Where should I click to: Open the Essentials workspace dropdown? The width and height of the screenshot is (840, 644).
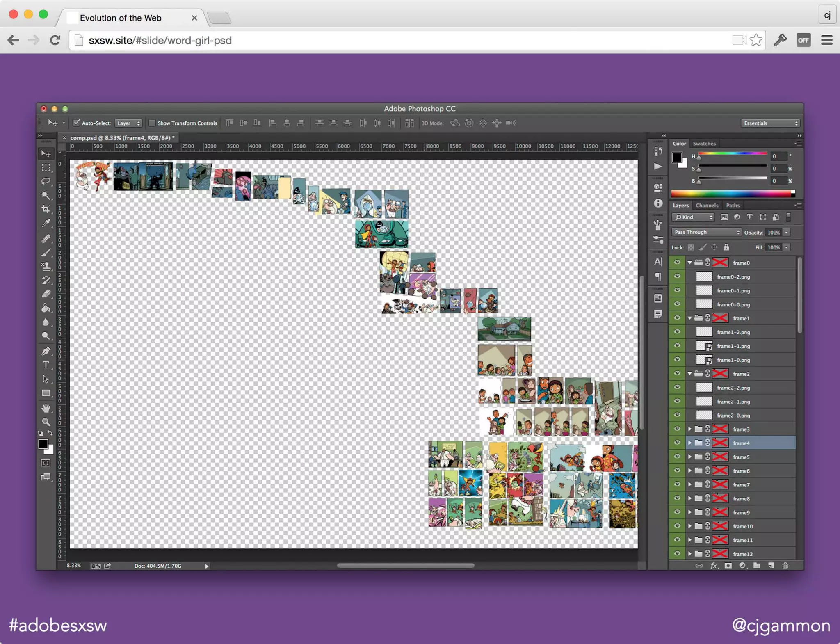770,123
